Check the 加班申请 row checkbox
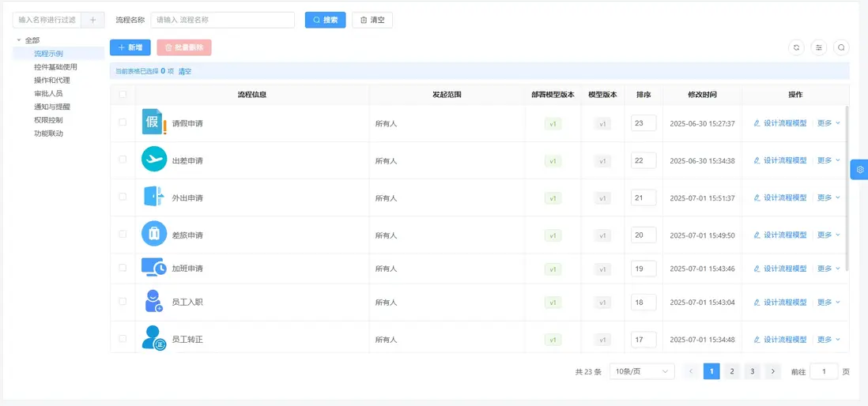The height and width of the screenshot is (406, 868). (x=123, y=268)
